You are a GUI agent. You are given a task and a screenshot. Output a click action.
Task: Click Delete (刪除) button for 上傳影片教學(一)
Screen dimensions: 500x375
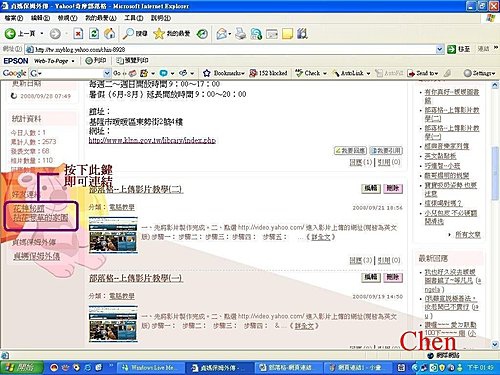(393, 277)
